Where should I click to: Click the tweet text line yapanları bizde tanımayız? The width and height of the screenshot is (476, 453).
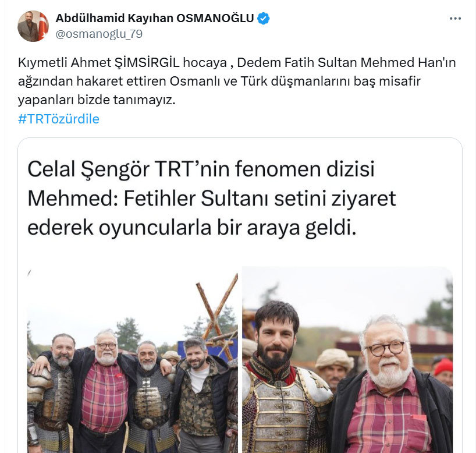[x=97, y=100]
